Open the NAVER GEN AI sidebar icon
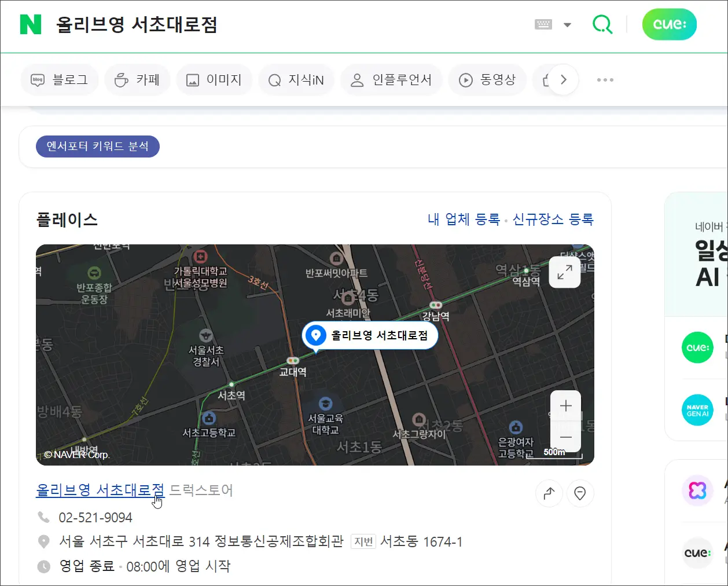The height and width of the screenshot is (586, 728). 697,410
